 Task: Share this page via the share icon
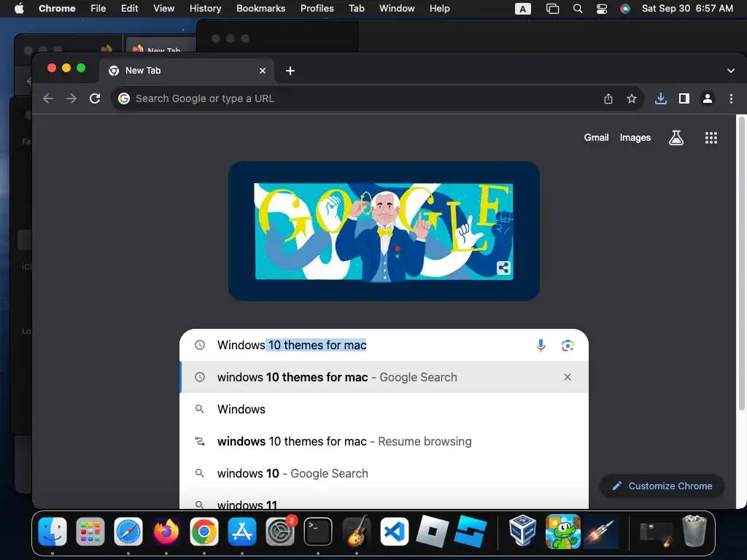[608, 98]
